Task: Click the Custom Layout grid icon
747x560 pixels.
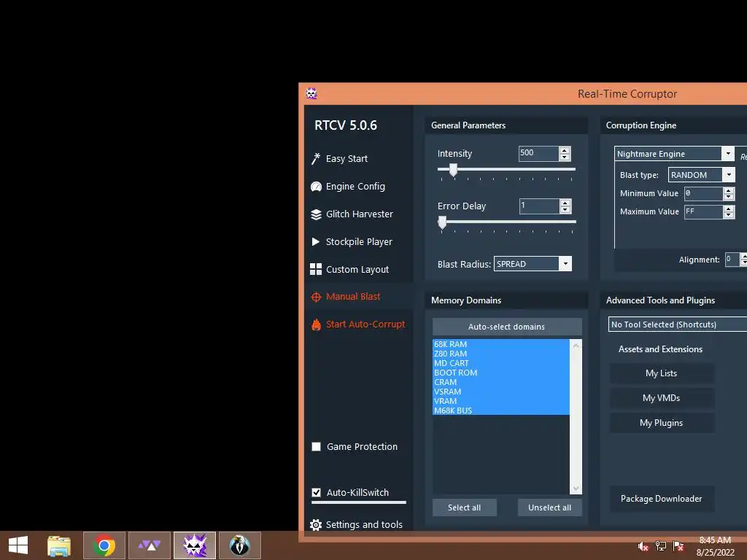Action: (315, 270)
